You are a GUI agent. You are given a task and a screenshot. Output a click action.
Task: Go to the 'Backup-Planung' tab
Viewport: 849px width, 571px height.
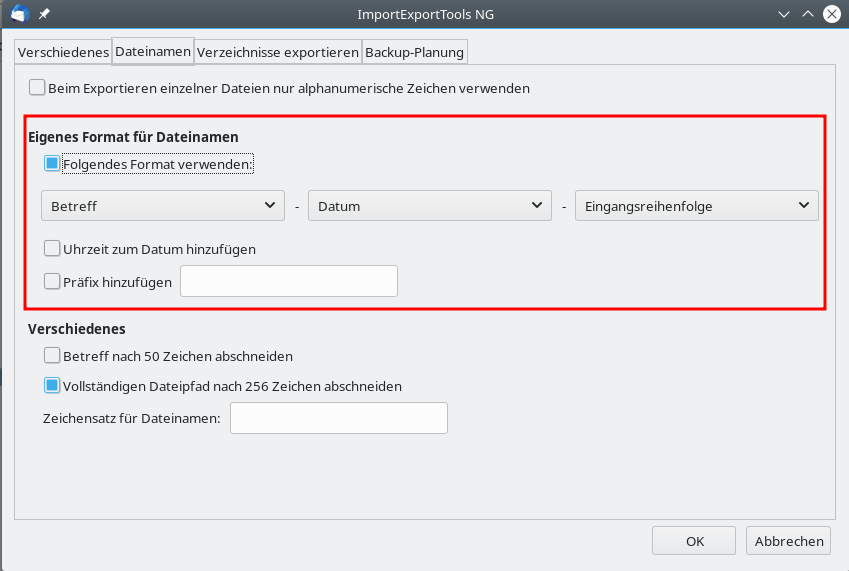[414, 52]
